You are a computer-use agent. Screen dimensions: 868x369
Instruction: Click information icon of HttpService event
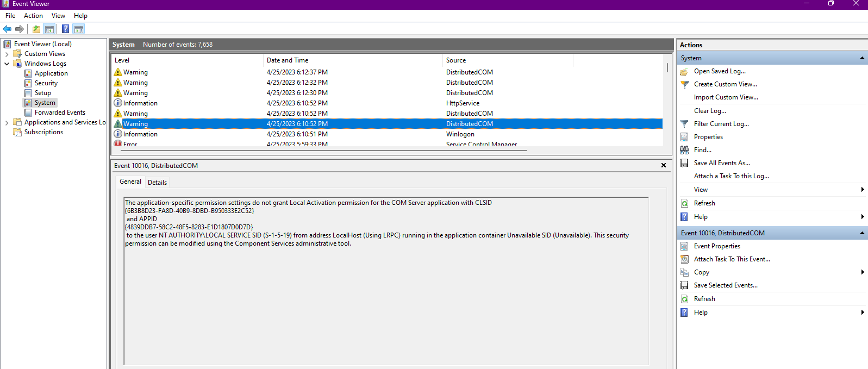click(x=118, y=103)
